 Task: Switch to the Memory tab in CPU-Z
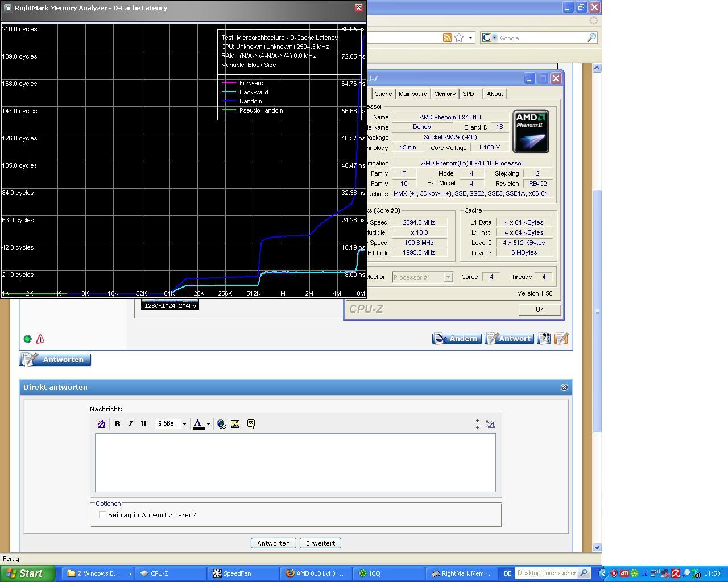[444, 94]
